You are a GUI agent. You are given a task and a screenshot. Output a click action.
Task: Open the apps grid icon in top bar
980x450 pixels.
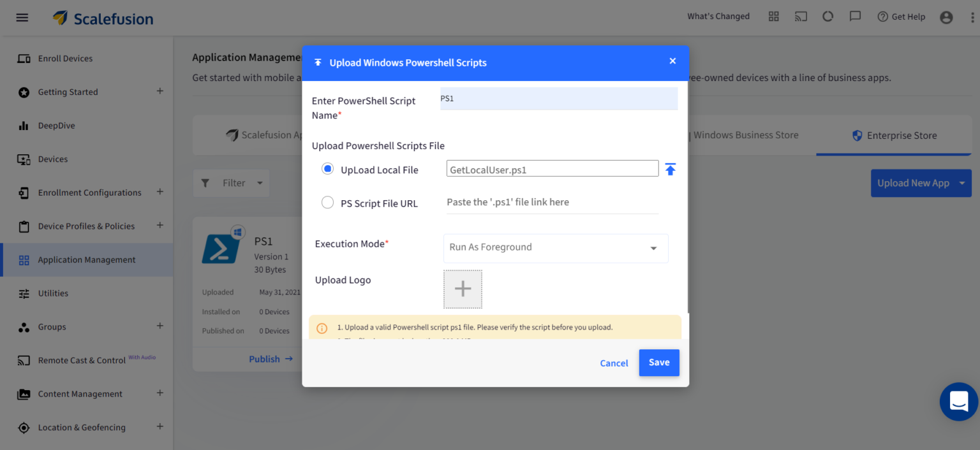point(773,17)
